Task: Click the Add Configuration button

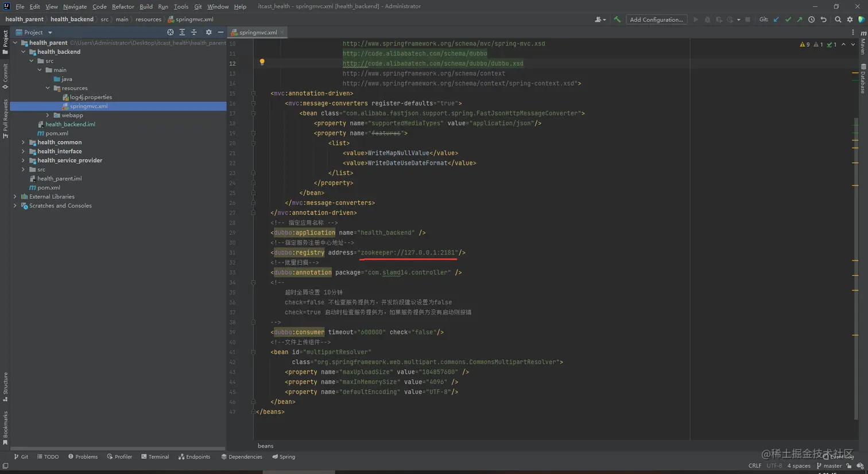Action: coord(656,20)
